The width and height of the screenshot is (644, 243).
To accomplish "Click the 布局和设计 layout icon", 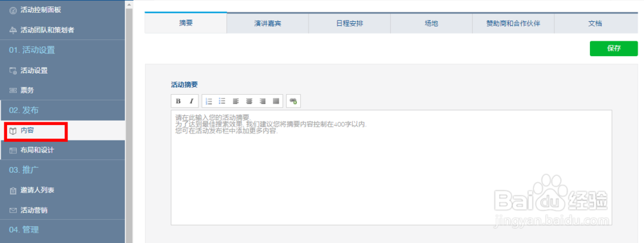I will tap(13, 150).
